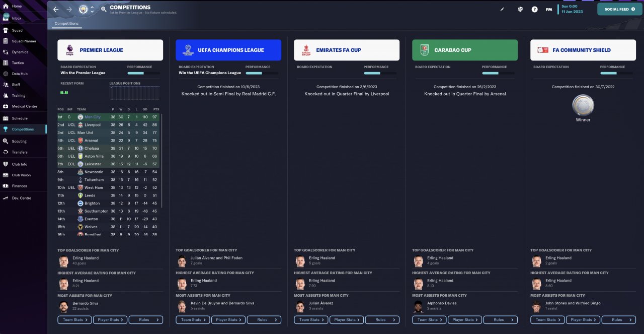Click Tottenham's badge in the table
The height and width of the screenshot is (334, 644).
pyautogui.click(x=80, y=180)
